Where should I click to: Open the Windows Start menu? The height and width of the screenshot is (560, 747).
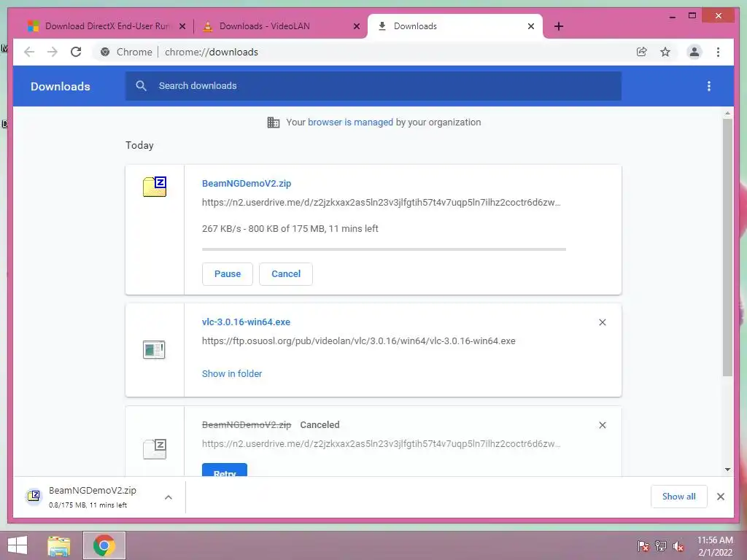click(x=18, y=545)
